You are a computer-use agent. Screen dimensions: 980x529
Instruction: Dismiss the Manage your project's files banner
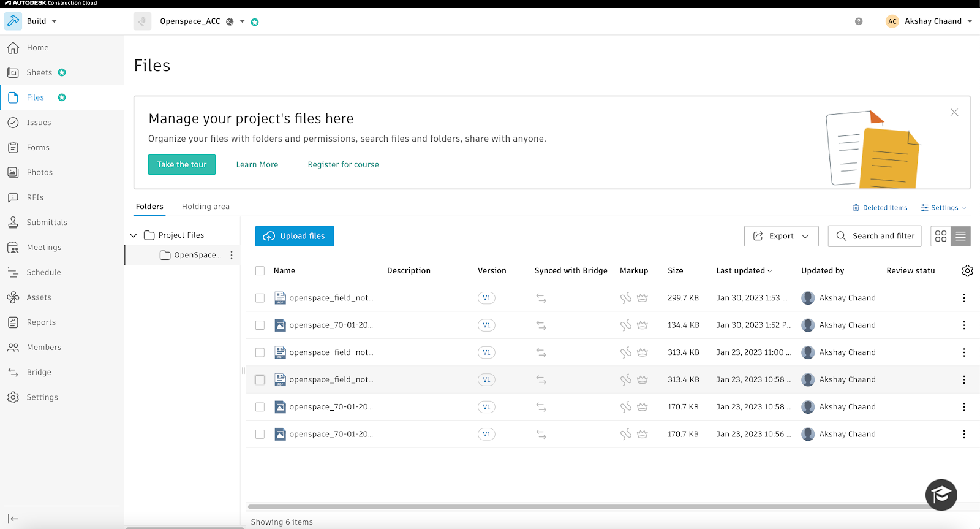coord(954,112)
